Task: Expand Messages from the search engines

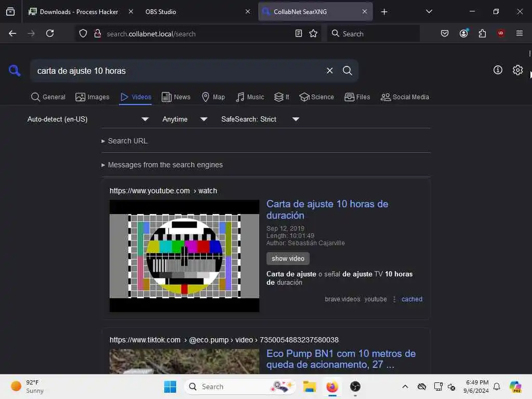Action: click(x=162, y=165)
